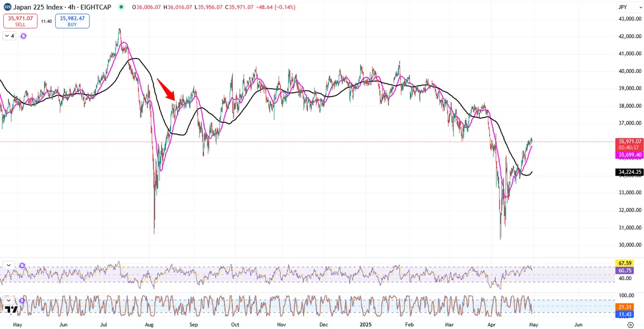Click the green market status dot
The height and width of the screenshot is (329, 644).
pos(121,8)
